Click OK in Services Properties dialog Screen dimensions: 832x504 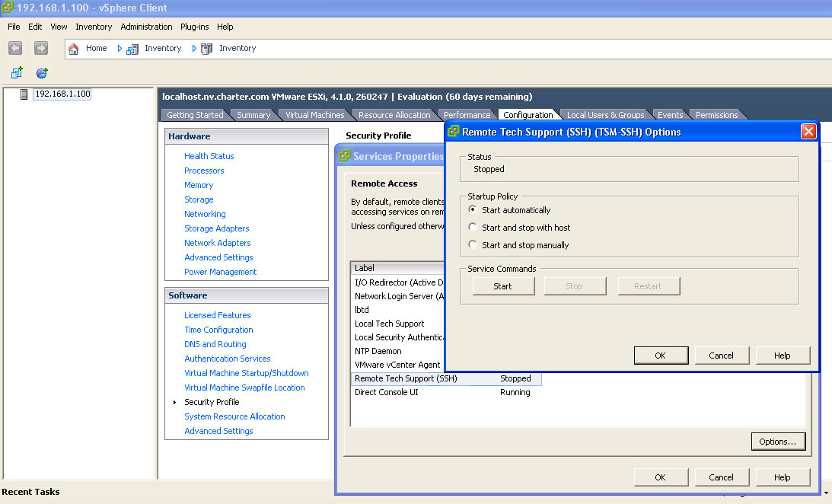coord(661,477)
